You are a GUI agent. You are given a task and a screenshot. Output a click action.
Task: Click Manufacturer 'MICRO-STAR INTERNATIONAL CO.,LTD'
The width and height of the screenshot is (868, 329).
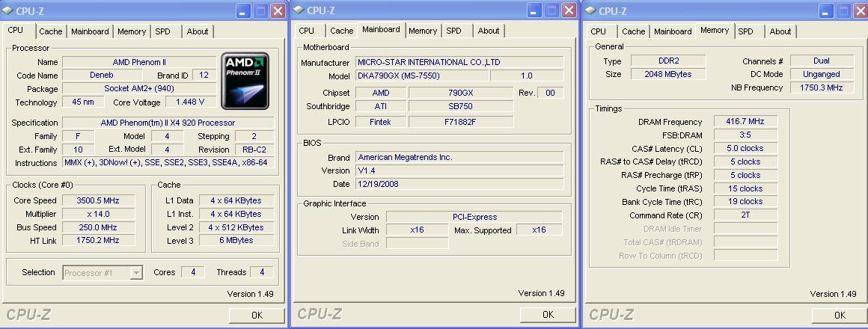[459, 63]
